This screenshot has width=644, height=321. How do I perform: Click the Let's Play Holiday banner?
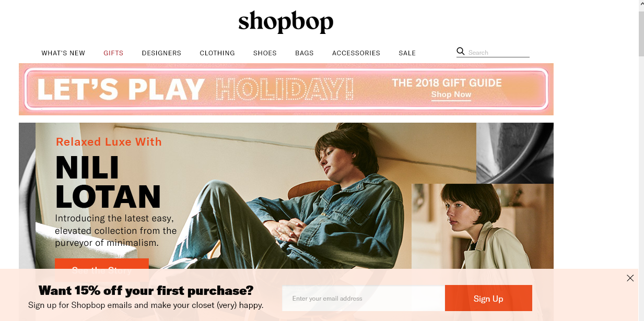(286, 89)
